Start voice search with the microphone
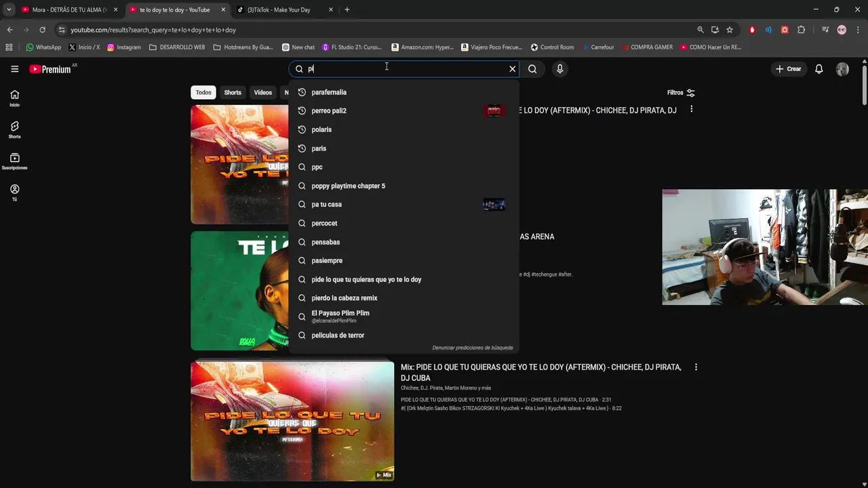Viewport: 868px width, 488px height. [x=559, y=68]
